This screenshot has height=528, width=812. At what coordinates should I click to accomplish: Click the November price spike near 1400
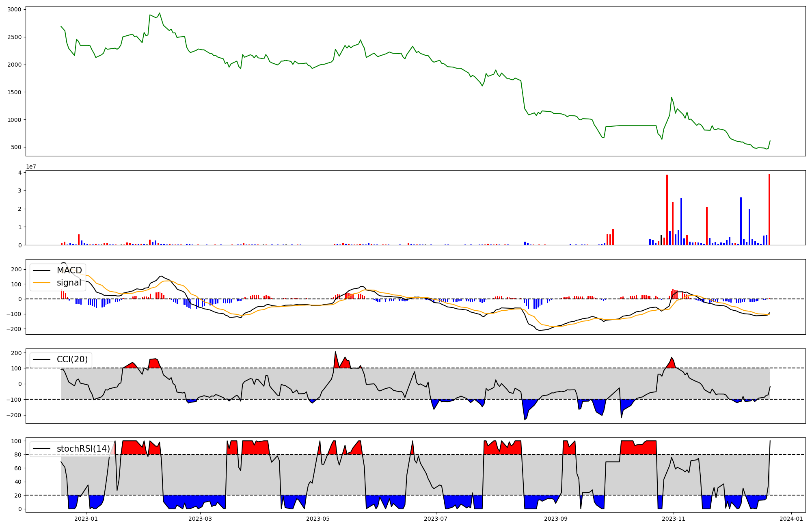671,98
